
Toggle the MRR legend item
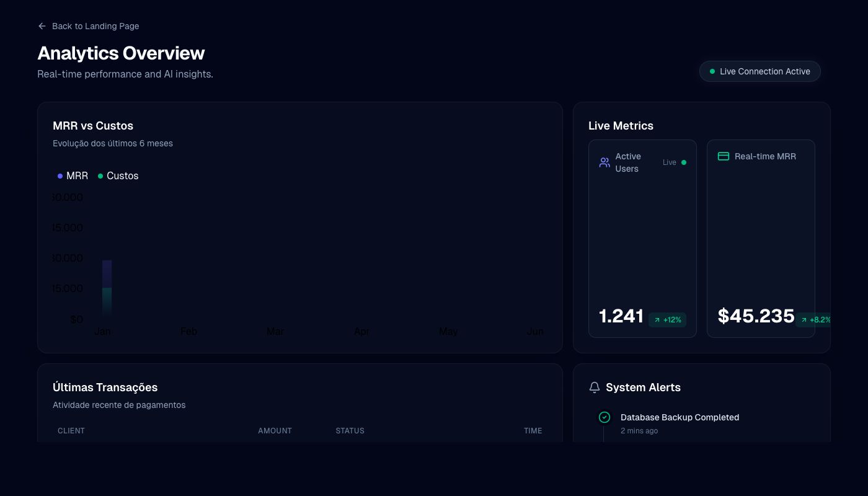point(73,176)
